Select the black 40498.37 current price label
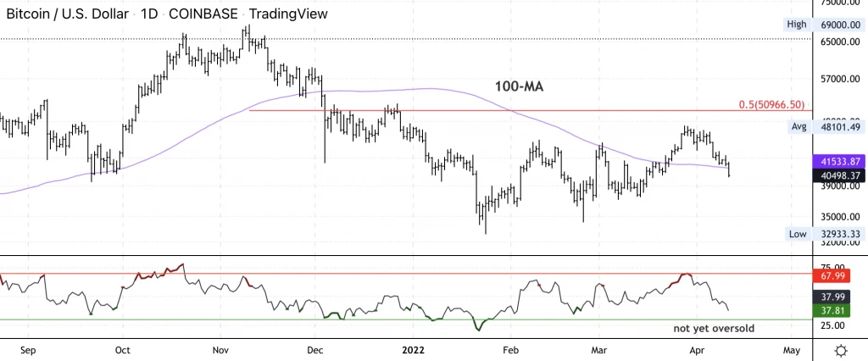Viewport: 868px width, 361px height. click(840, 176)
